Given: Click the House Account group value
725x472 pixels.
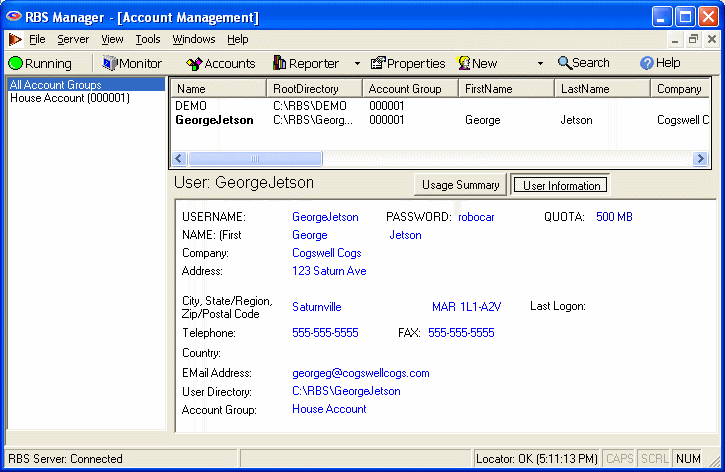Looking at the screenshot, I should 329,409.
